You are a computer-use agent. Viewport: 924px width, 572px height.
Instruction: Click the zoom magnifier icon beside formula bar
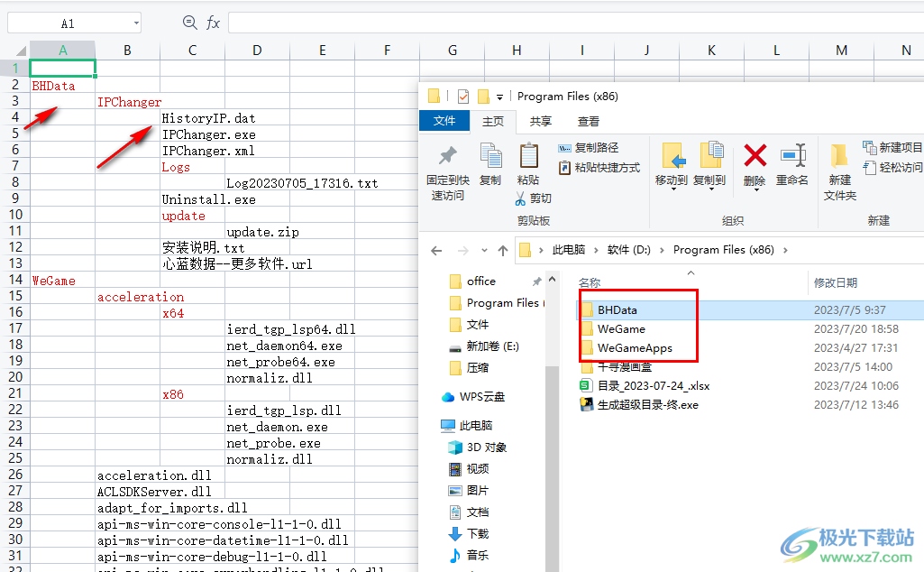coord(189,23)
